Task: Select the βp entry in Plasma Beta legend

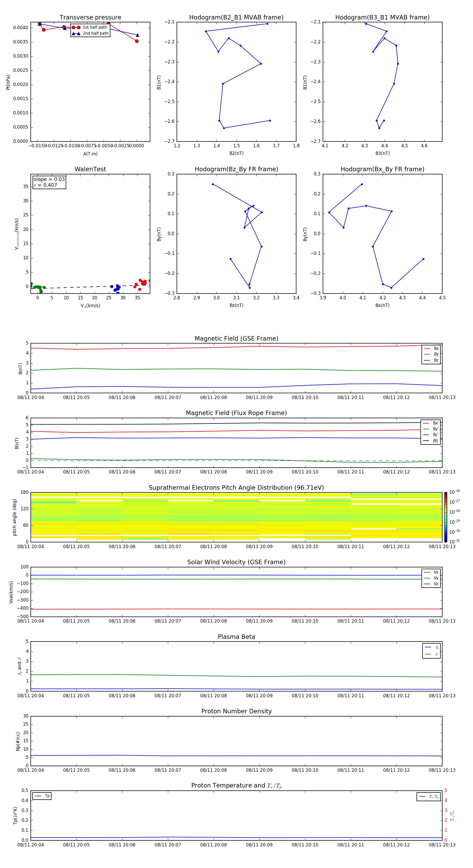Action: (x=431, y=647)
